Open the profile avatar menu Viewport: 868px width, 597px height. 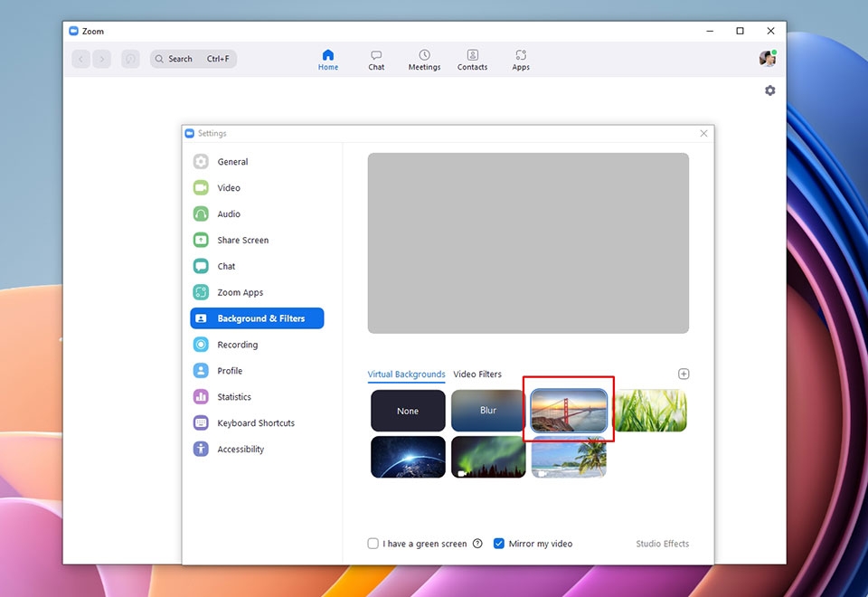[768, 58]
